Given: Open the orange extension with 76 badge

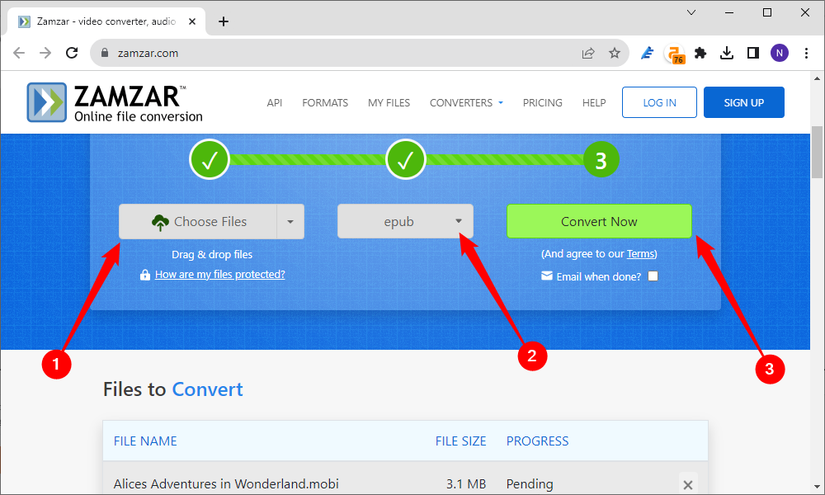Looking at the screenshot, I should pos(674,54).
